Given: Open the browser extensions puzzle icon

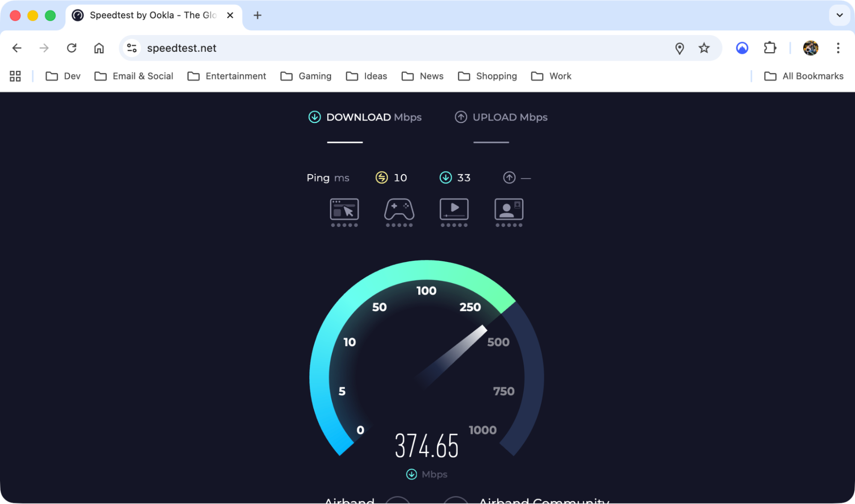Looking at the screenshot, I should tap(769, 48).
